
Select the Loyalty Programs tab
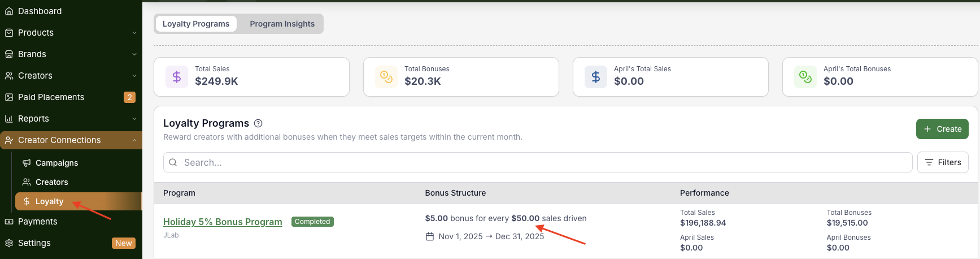196,24
